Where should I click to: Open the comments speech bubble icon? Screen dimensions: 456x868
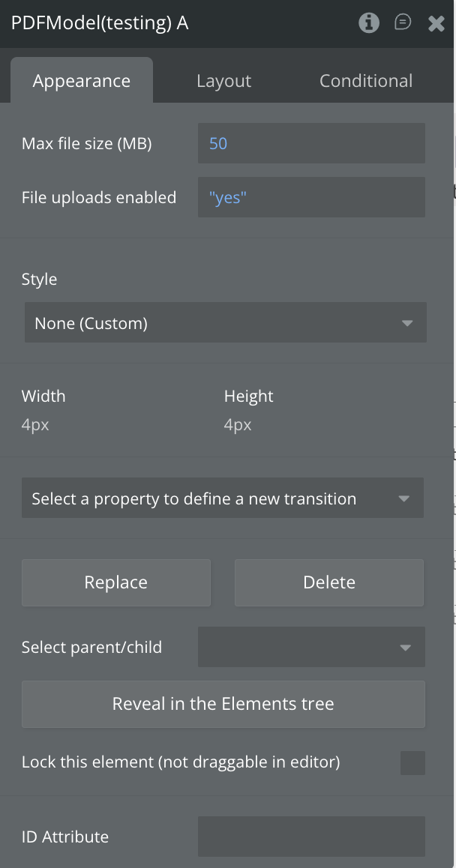click(403, 23)
